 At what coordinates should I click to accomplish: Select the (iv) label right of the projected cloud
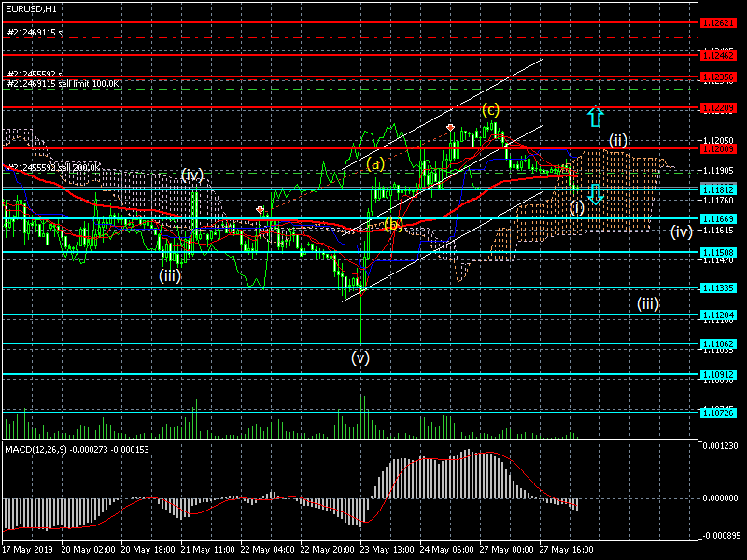tap(682, 231)
